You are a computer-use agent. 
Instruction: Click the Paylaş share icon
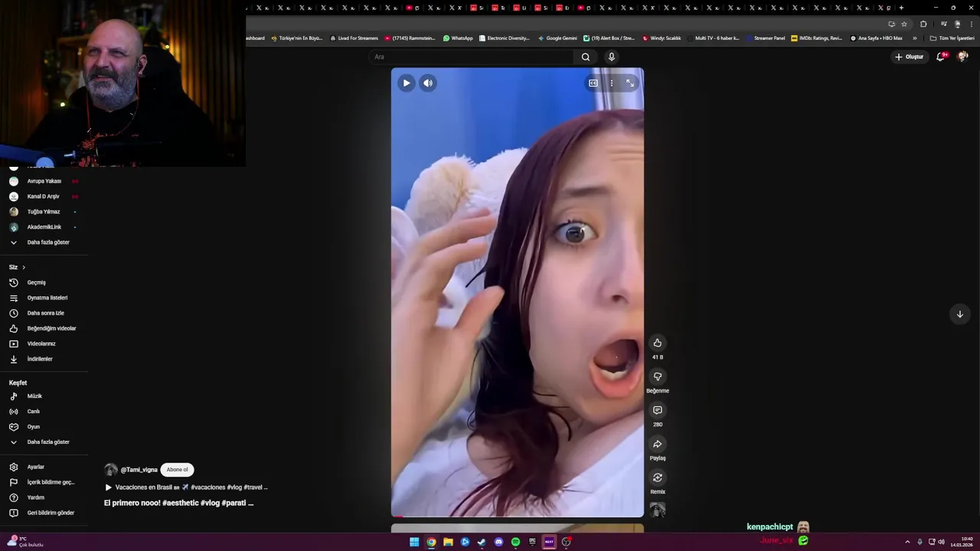(x=657, y=444)
